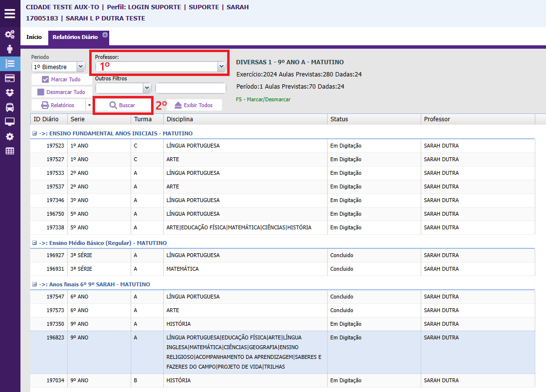Screen dimensions: 546x392
Task: Click the bus transport sidebar icon
Action: (10, 107)
